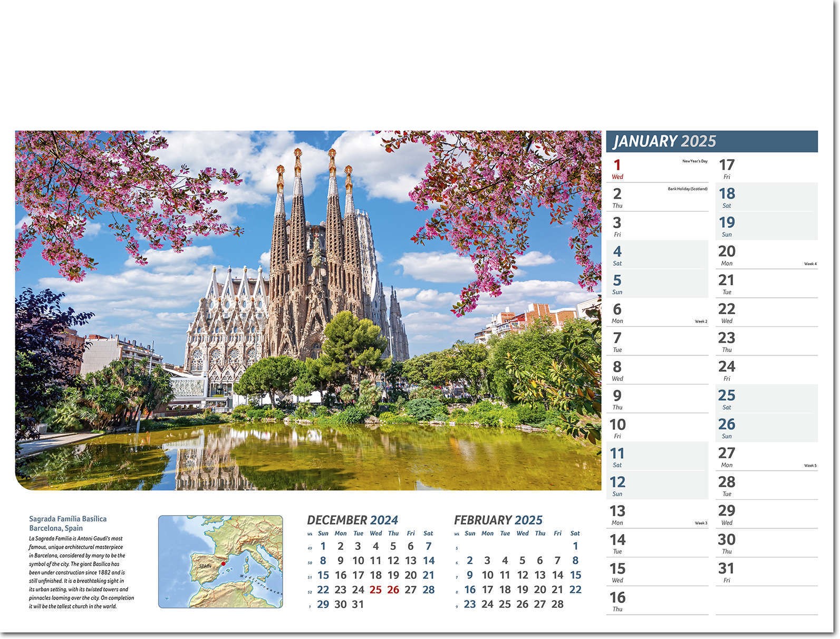
Task: Choose January 22 Wed in the main list
Action: point(767,313)
